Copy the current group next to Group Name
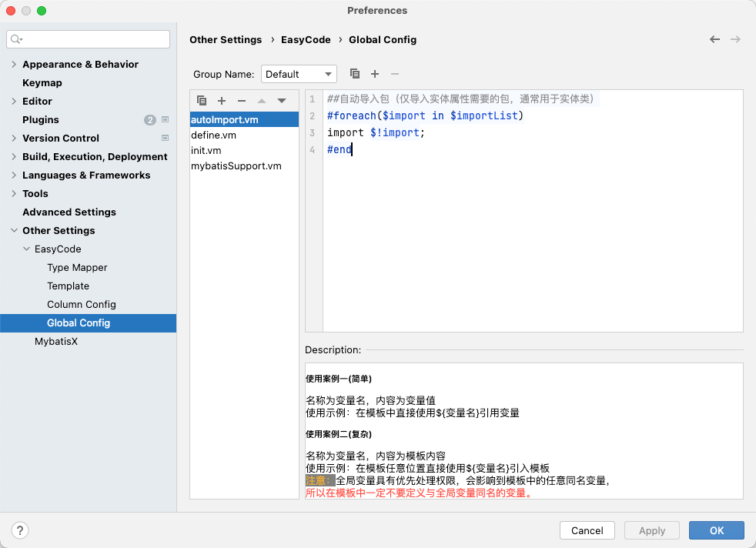756x548 pixels. point(355,74)
